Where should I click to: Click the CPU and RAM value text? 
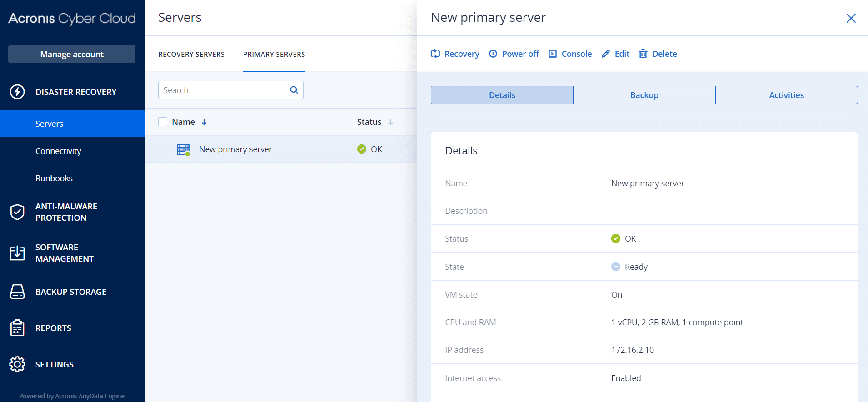tap(677, 322)
